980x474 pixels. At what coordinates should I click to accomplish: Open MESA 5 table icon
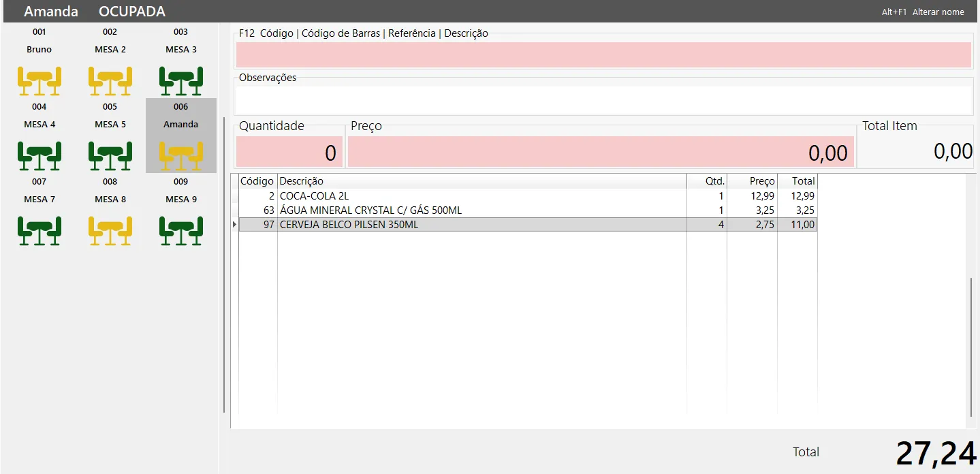click(110, 156)
